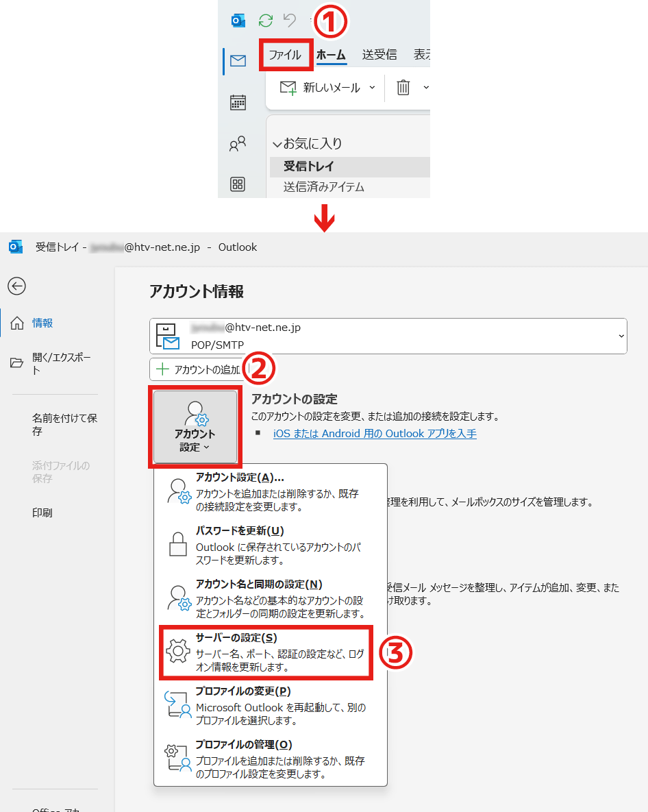Viewport: 648px width, 812px height.
Task: Click the アカウント設定 dropdown button
Action: 195,426
